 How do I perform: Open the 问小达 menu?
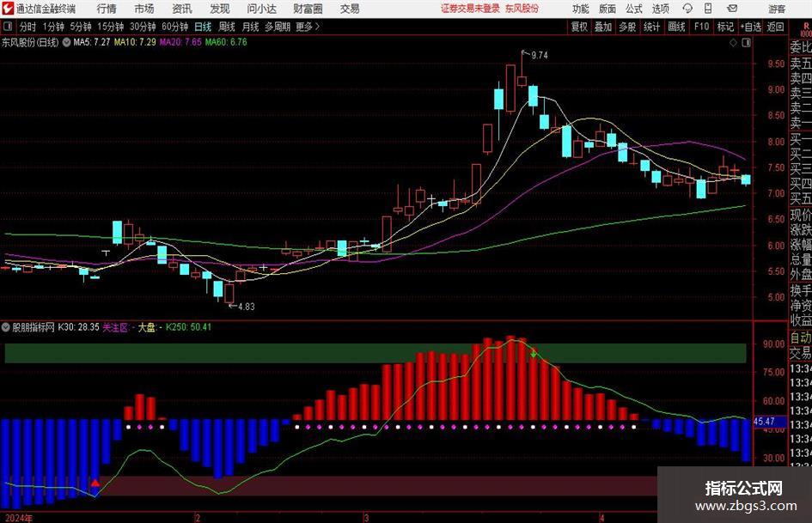(261, 9)
